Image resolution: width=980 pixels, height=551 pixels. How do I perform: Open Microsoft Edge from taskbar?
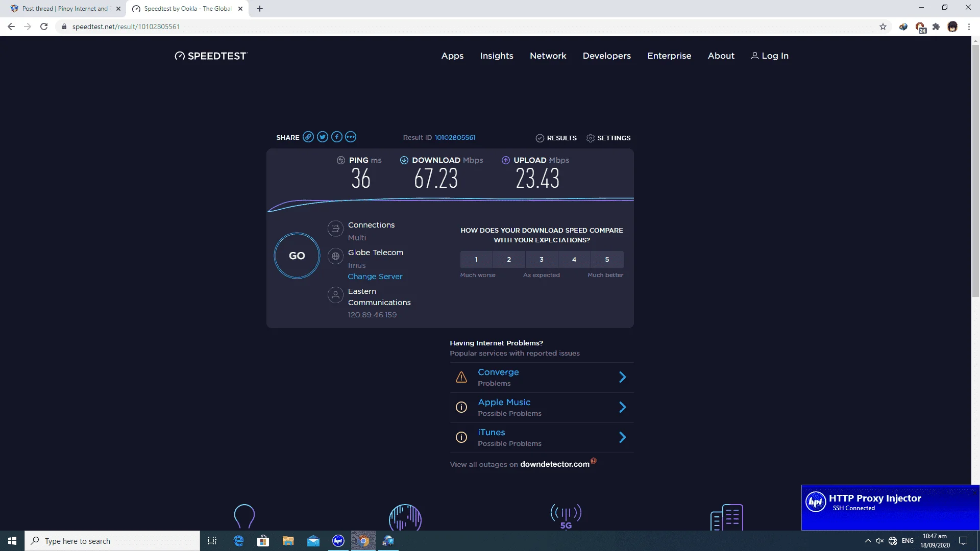coord(238,541)
